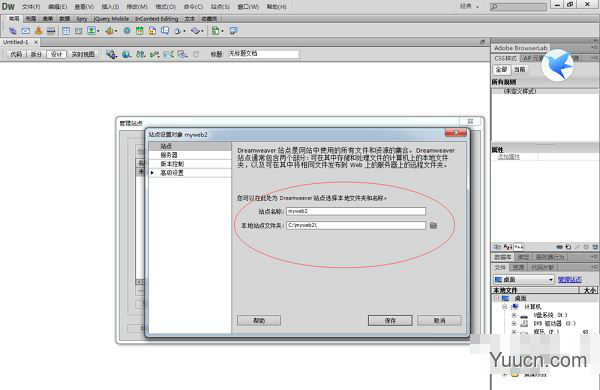Image resolution: width=600 pixels, height=390 pixels.
Task: Click the Templates insert icon
Action: pyautogui.click(x=216, y=31)
